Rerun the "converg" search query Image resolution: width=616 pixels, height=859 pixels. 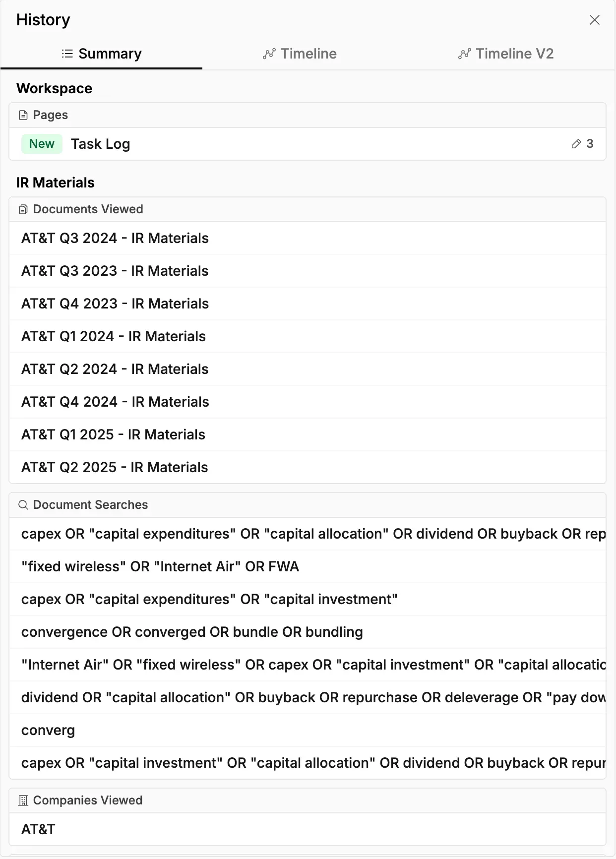click(48, 730)
